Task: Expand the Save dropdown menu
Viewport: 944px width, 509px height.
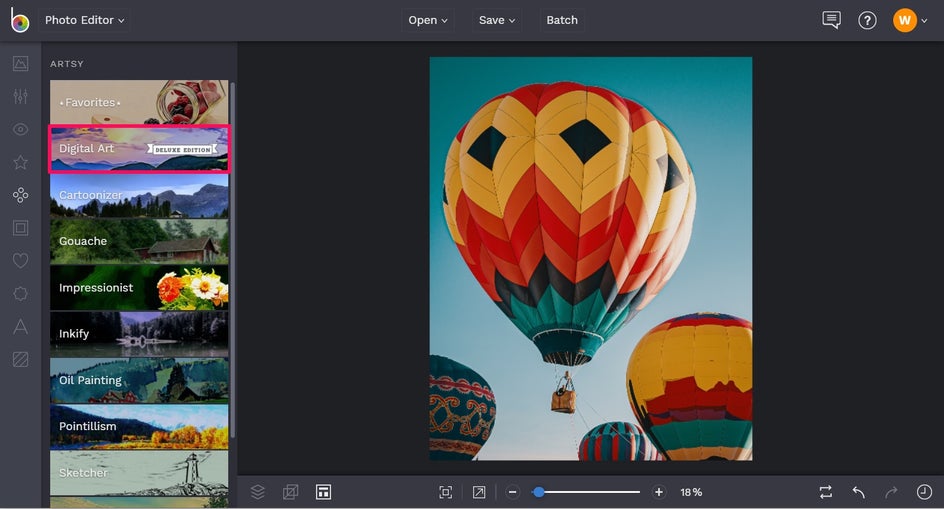Action: pyautogui.click(x=497, y=20)
